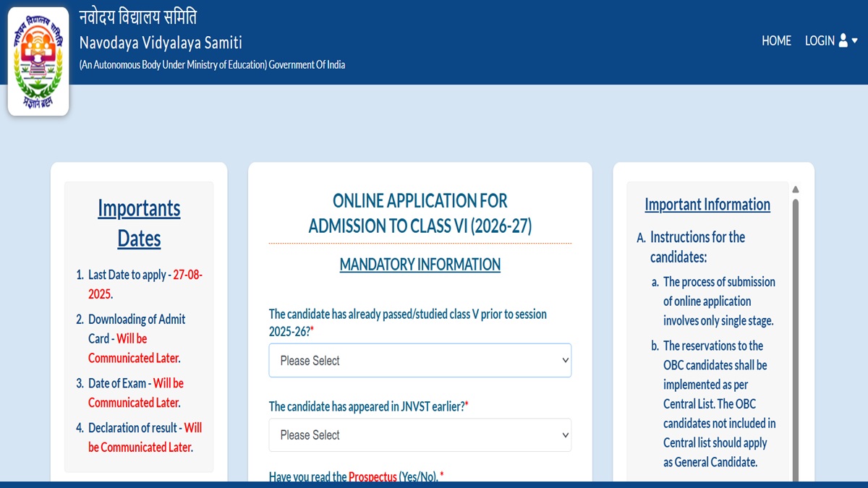Click the Important Information heading
This screenshot has height=488, width=868.
(707, 205)
